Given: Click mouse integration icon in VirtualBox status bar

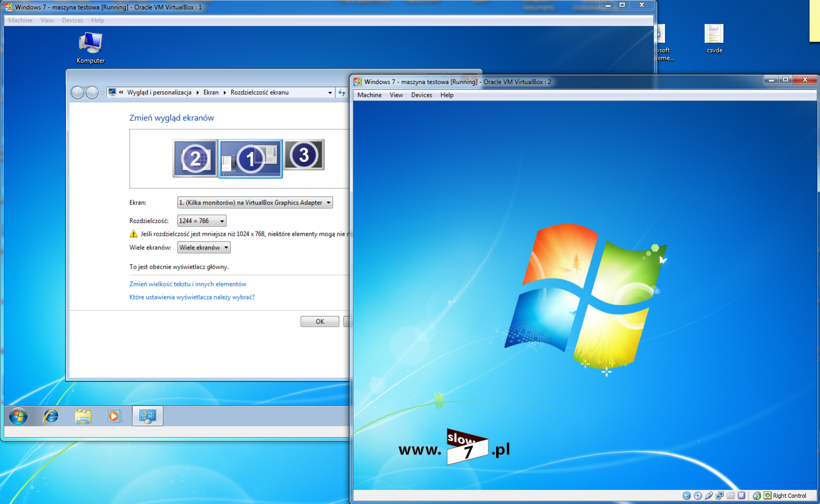Looking at the screenshot, I should tap(757, 496).
